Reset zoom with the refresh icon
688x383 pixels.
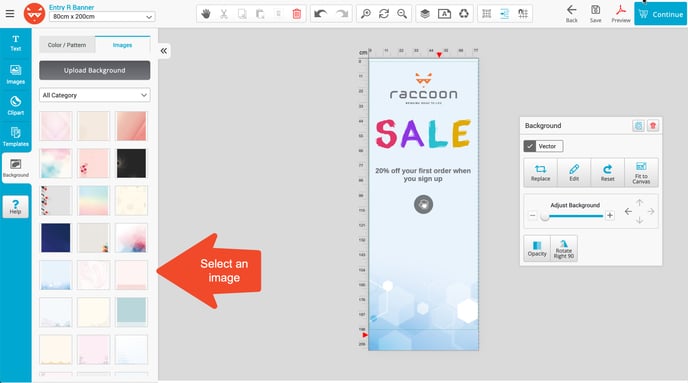coord(384,14)
